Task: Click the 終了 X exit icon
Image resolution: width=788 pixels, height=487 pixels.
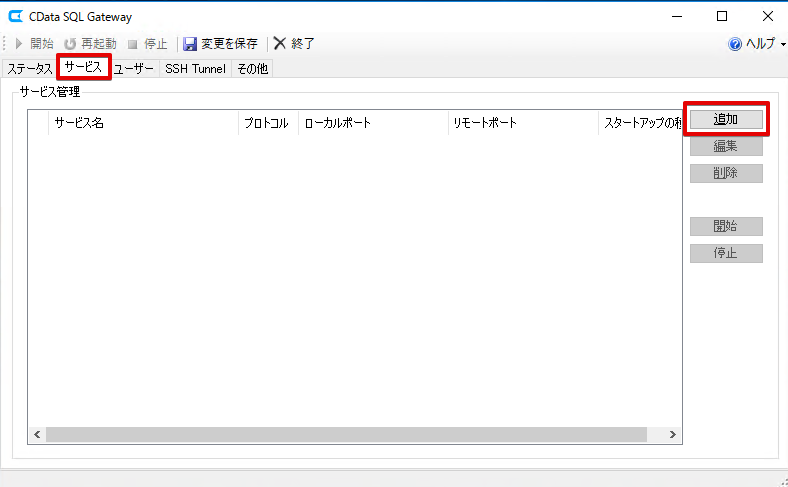Action: 280,44
